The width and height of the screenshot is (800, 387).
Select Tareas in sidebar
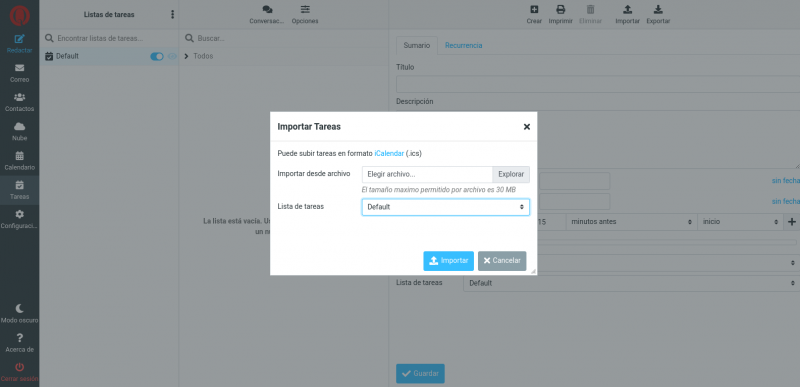point(19,190)
